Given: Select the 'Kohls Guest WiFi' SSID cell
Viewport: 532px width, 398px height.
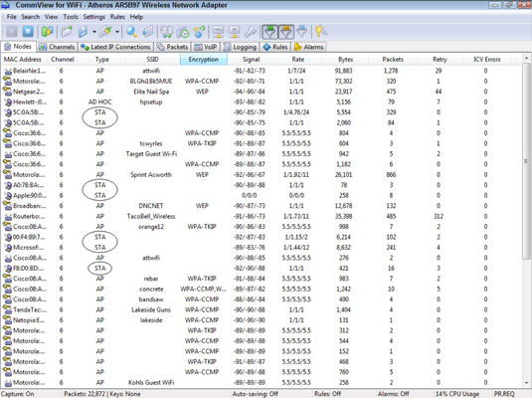Looking at the screenshot, I should pyautogui.click(x=151, y=383).
